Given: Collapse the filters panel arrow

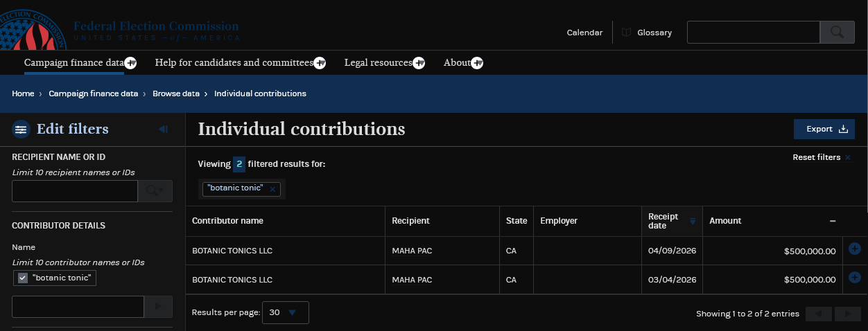Looking at the screenshot, I should [x=163, y=129].
